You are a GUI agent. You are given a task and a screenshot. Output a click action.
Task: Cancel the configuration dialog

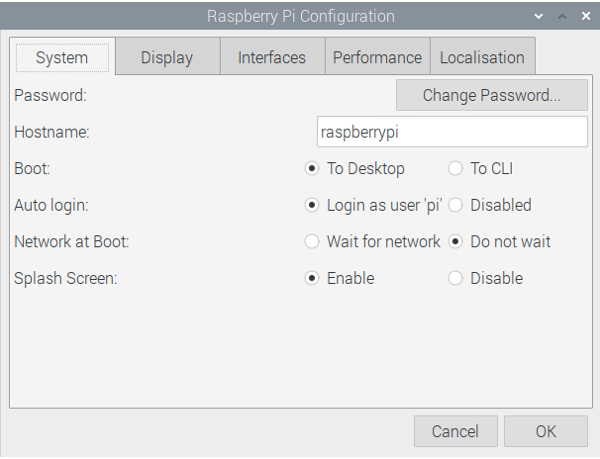click(456, 431)
